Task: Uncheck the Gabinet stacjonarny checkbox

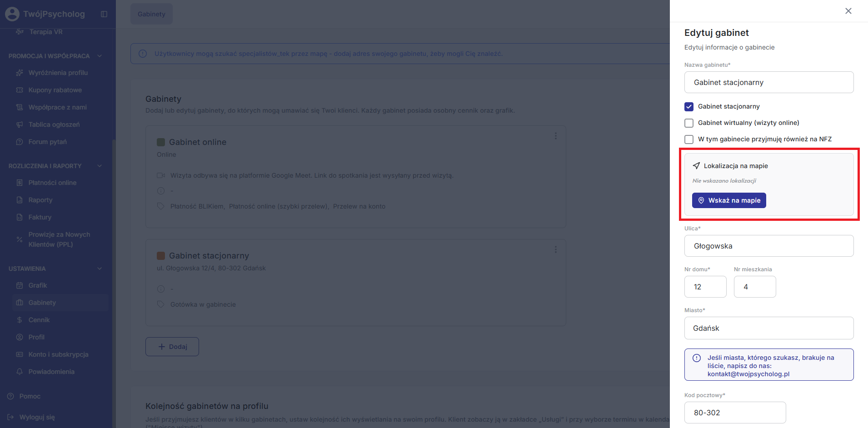Action: 689,107
